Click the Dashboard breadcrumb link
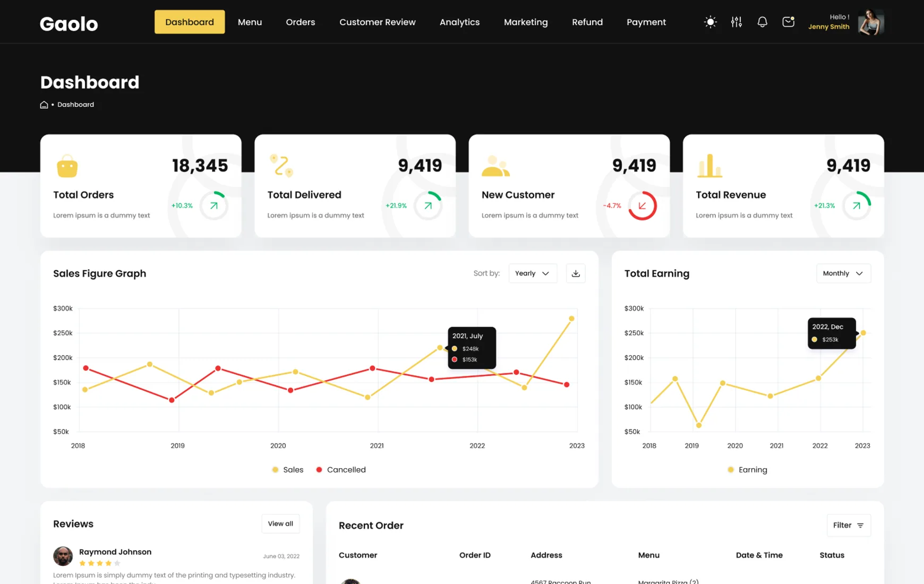Screen dimensions: 924x584 75,105
